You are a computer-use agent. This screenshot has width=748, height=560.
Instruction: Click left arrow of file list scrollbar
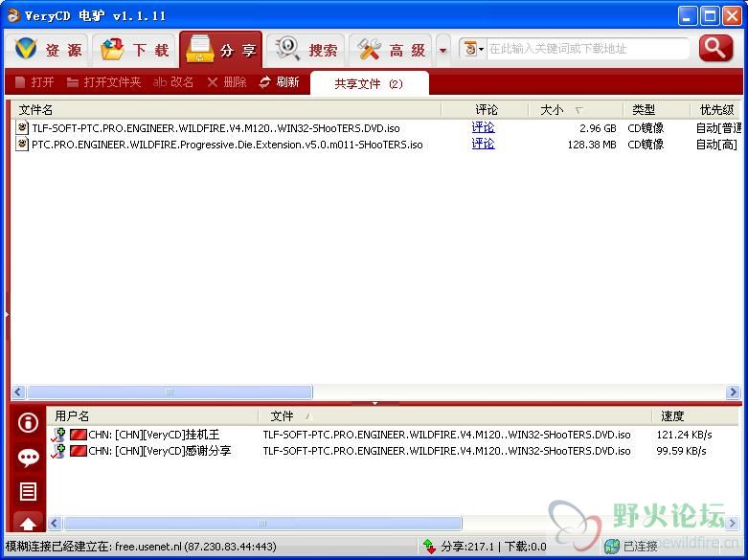pyautogui.click(x=18, y=392)
